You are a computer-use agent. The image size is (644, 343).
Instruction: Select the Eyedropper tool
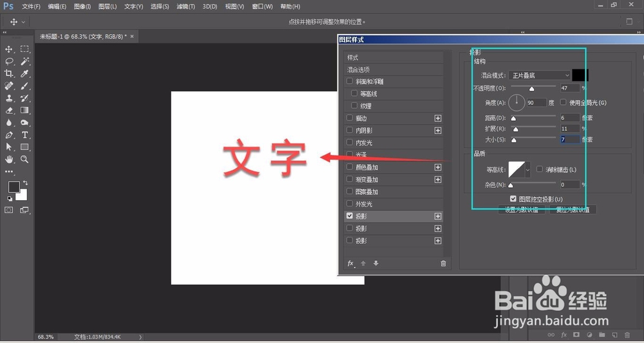(x=24, y=73)
